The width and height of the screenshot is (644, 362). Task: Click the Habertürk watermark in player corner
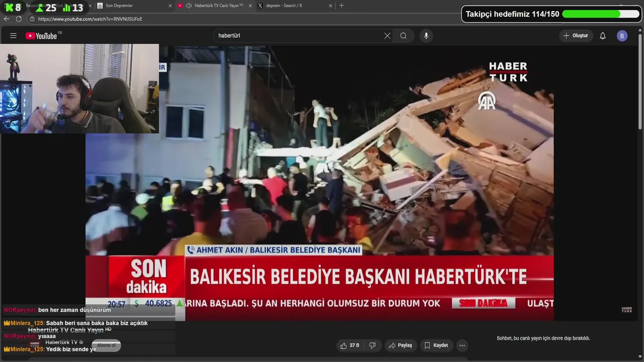[626, 310]
